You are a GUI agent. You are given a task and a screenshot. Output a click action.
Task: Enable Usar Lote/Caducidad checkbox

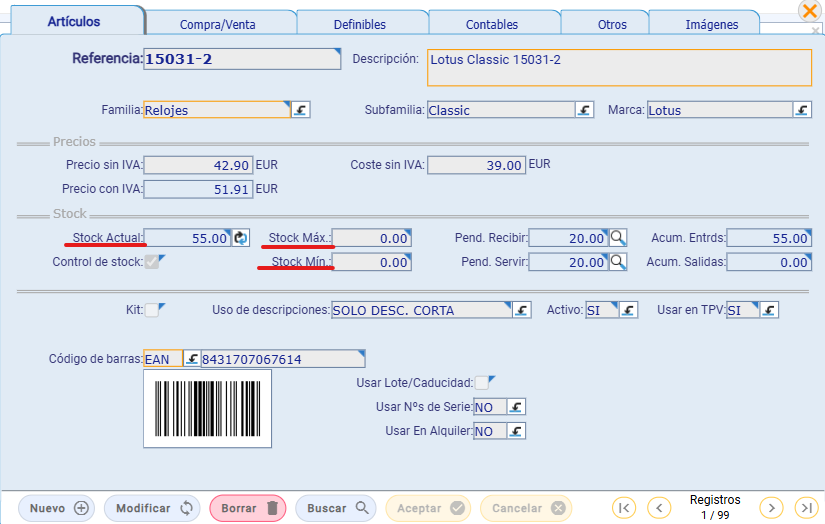coord(481,382)
